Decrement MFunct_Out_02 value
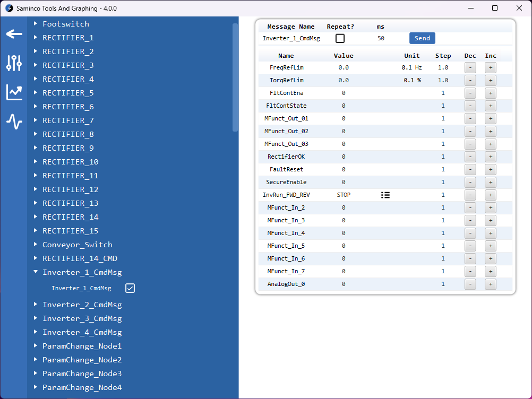 [470, 131]
